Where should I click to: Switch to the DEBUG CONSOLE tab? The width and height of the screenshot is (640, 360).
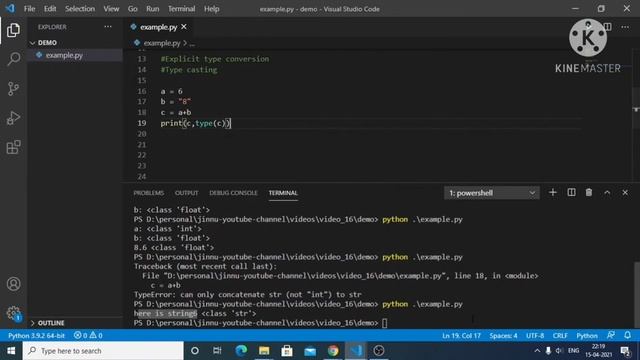[233, 193]
